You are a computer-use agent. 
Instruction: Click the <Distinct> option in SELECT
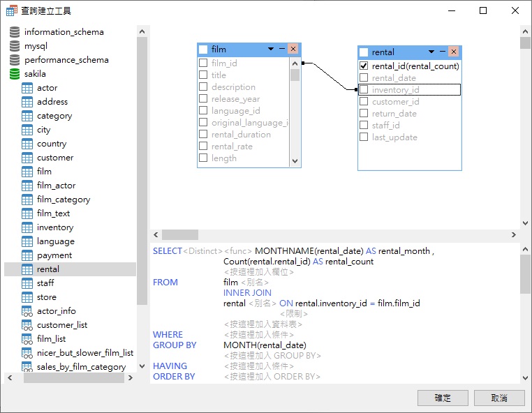(x=202, y=251)
